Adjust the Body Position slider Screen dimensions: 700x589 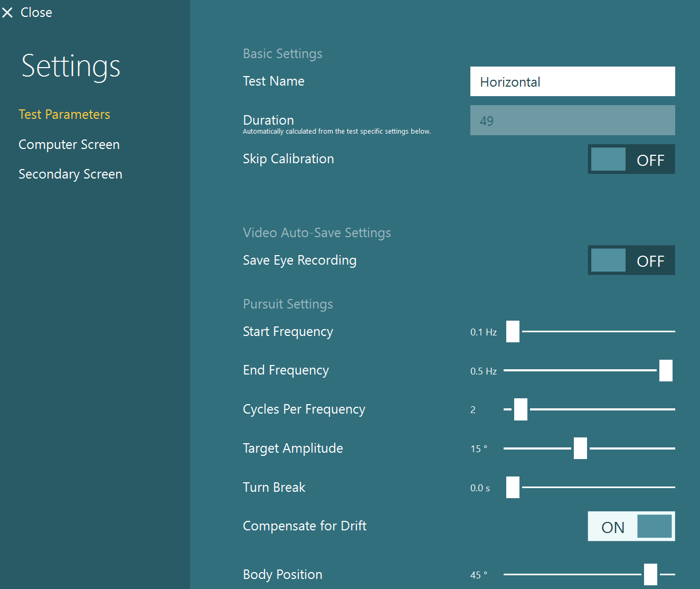[651, 575]
